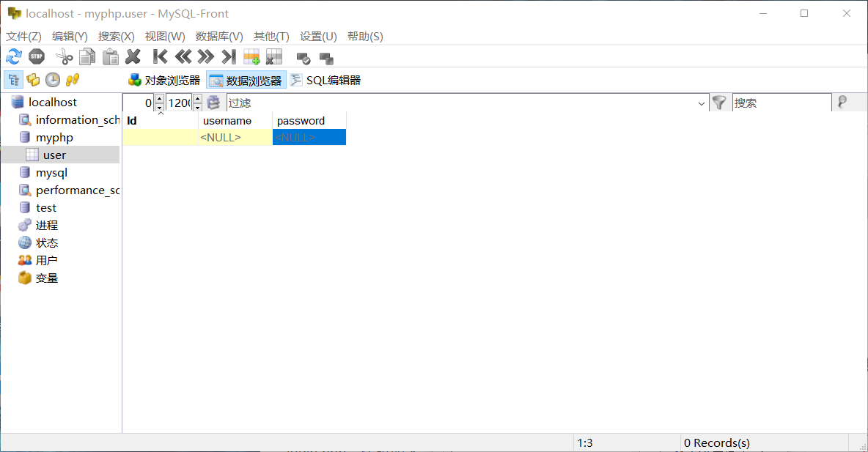Screen dimensions: 868x452
Task: Open the 编辑(Y) menu
Action: pos(70,37)
